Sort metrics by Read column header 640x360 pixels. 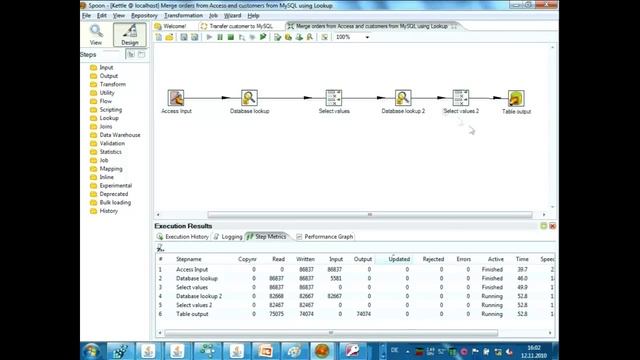278,259
